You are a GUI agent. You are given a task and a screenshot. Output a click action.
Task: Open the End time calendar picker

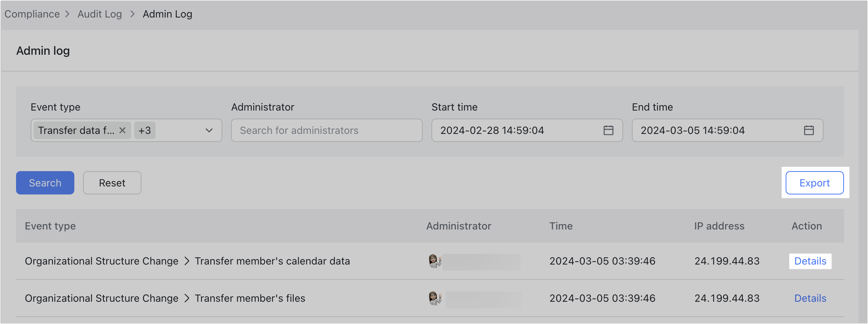(809, 130)
